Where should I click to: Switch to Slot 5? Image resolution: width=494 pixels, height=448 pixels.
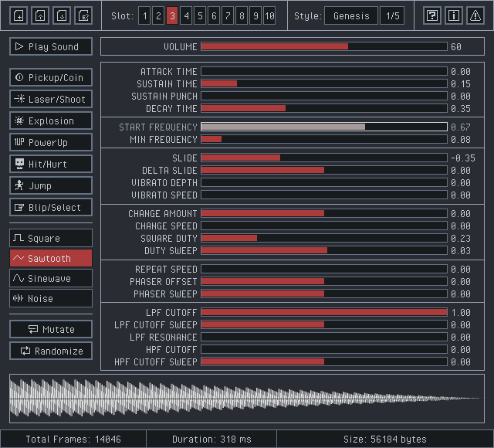tap(200, 15)
